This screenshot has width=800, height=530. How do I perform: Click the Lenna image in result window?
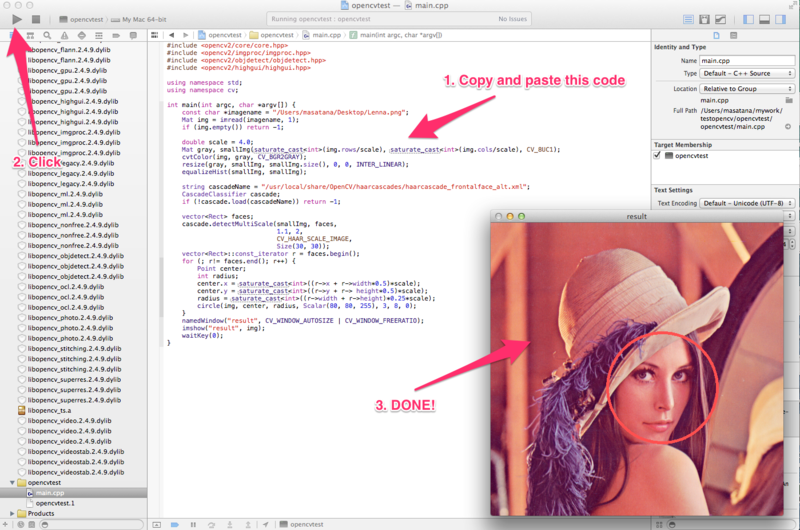point(637,369)
